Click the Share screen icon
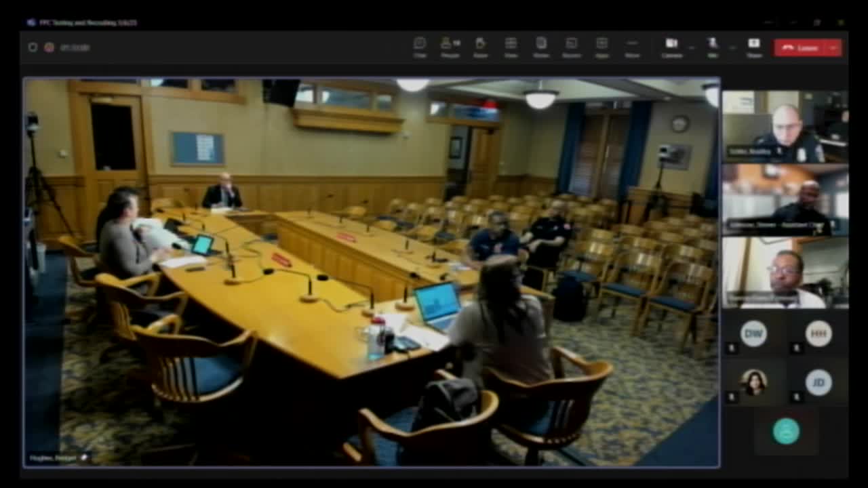The image size is (868, 488). pyautogui.click(x=754, y=47)
